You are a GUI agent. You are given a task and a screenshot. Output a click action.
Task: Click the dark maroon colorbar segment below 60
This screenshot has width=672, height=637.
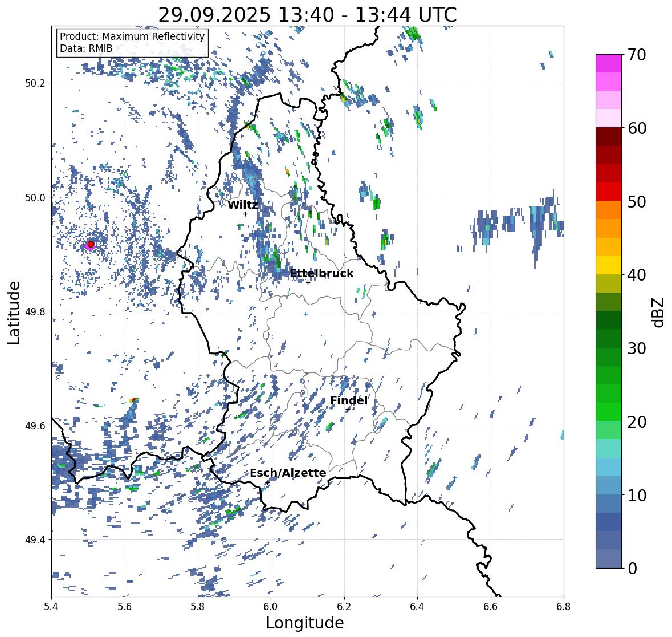coord(609,137)
